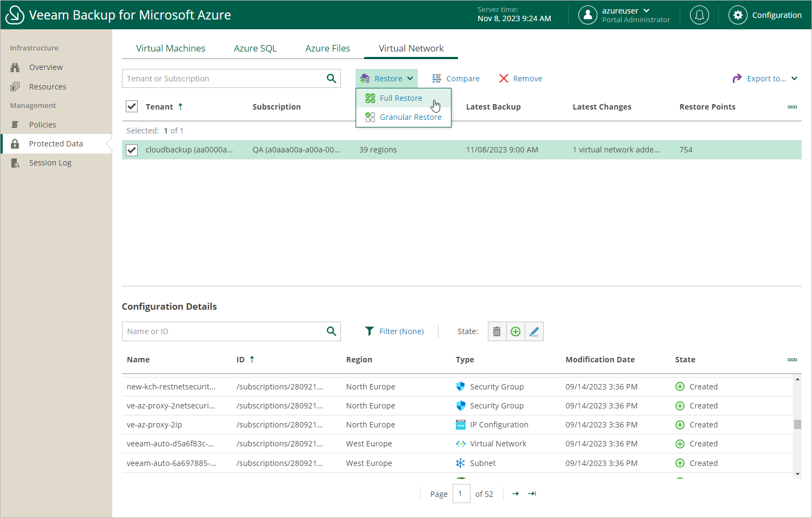812x518 pixels.
Task: Select Full Restore option
Action: click(403, 98)
